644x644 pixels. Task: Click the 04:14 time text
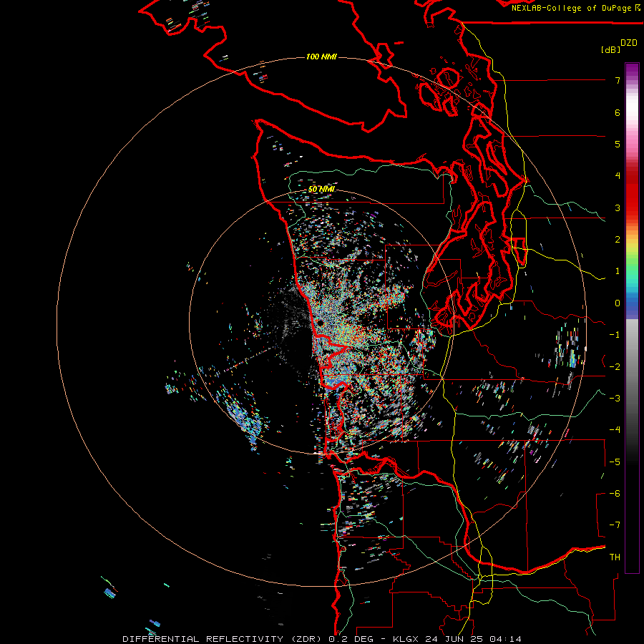click(505, 639)
